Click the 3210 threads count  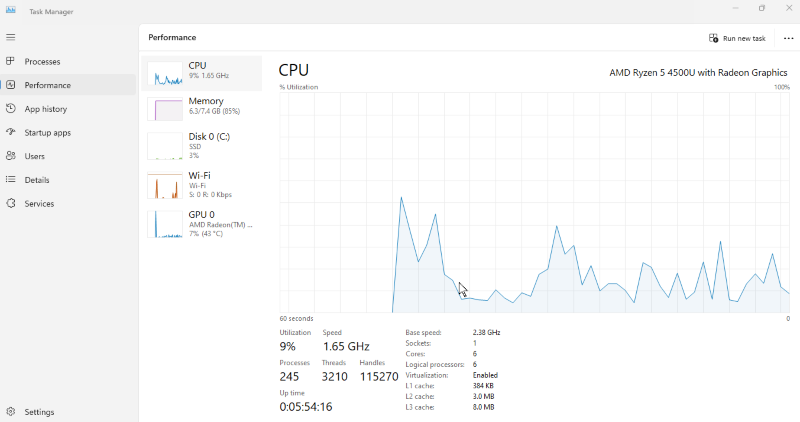(x=335, y=377)
